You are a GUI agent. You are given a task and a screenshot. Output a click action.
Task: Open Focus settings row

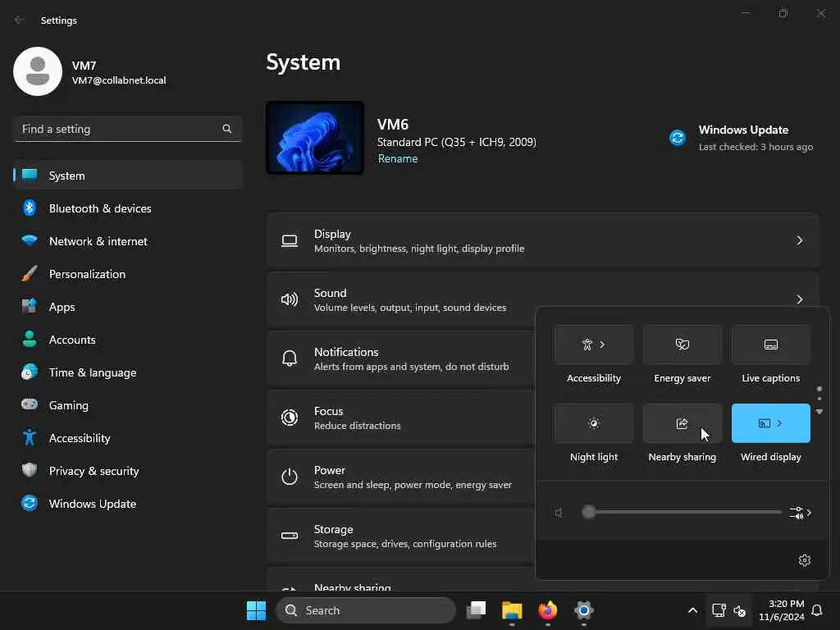pos(400,418)
